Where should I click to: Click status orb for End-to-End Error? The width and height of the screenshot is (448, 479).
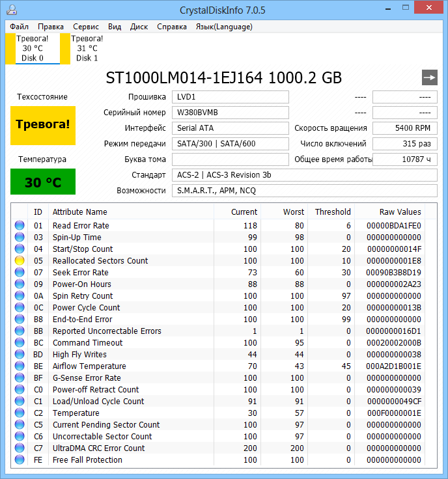pyautogui.click(x=20, y=319)
